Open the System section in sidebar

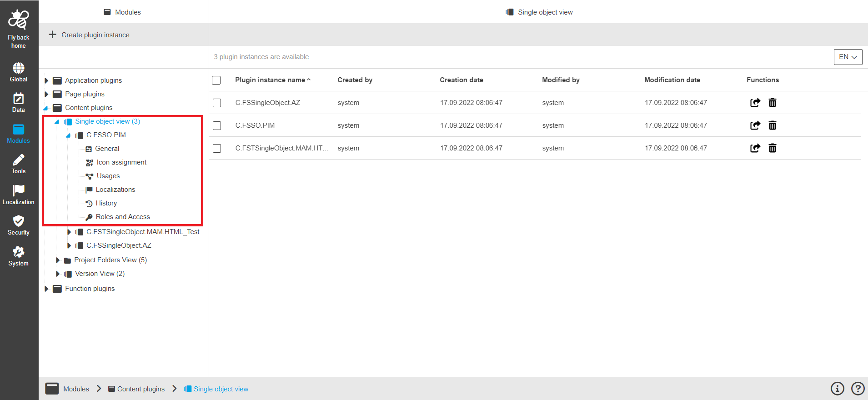[x=19, y=257]
